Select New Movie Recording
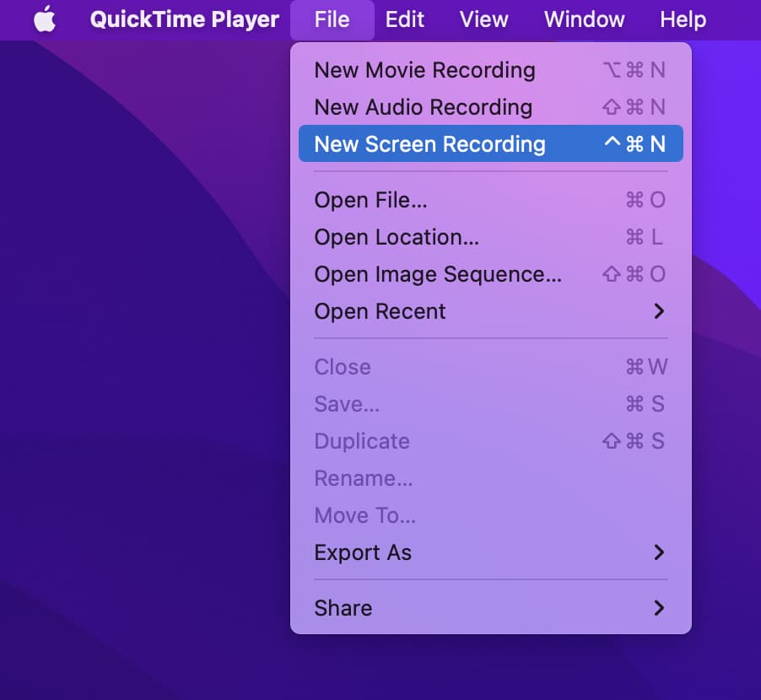The width and height of the screenshot is (761, 700). click(x=424, y=70)
